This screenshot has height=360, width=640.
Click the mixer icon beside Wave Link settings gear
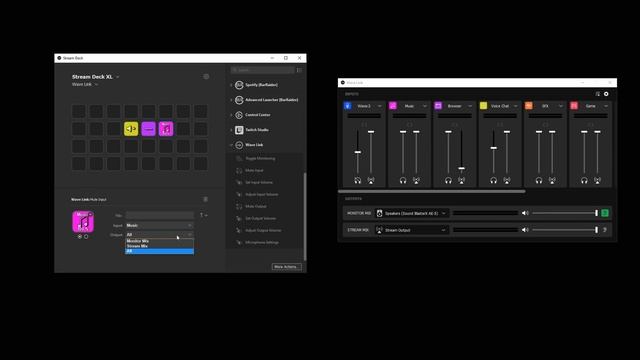598,94
